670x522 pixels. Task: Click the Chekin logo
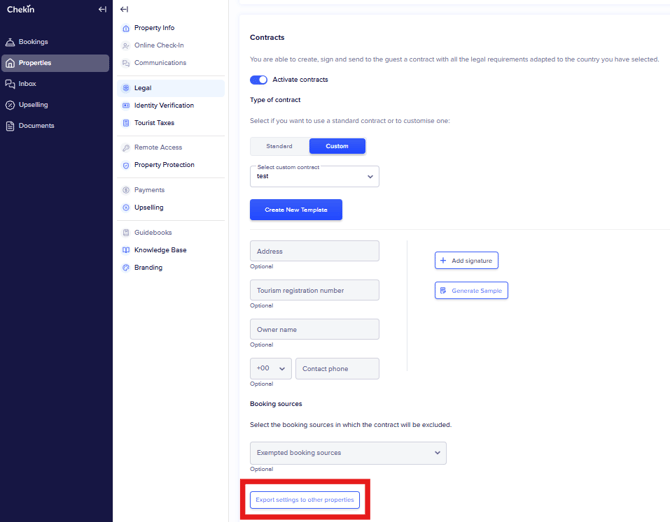pyautogui.click(x=21, y=9)
